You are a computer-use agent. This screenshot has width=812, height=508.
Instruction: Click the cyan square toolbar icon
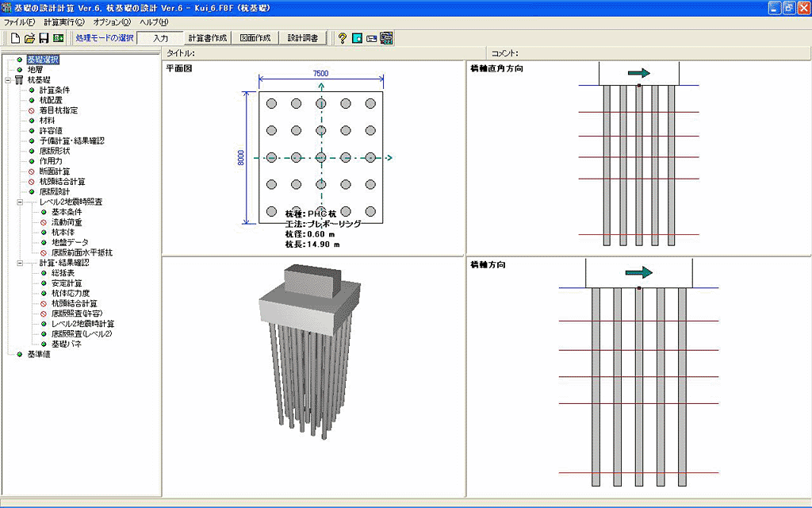tap(357, 38)
